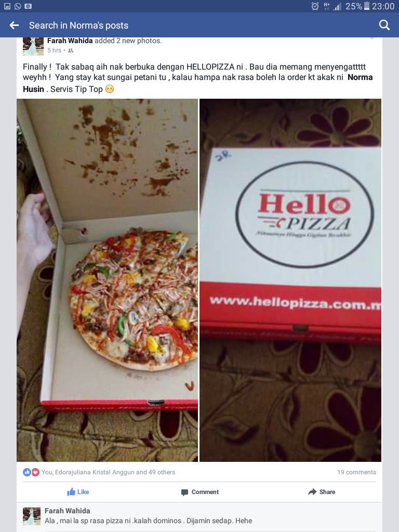Open Farah Wahida's profile name in post header
399x532 pixels.
[x=70, y=41]
